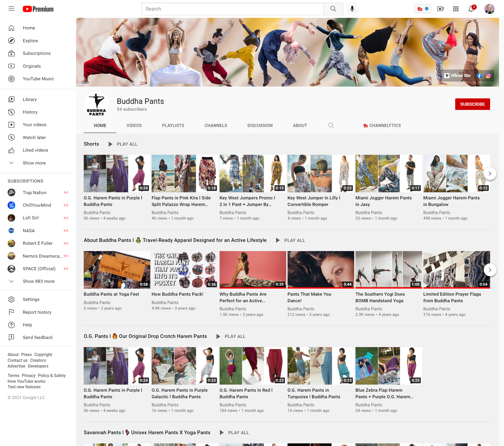This screenshot has width=504, height=446.
Task: Open watch History
Action: 38,112
